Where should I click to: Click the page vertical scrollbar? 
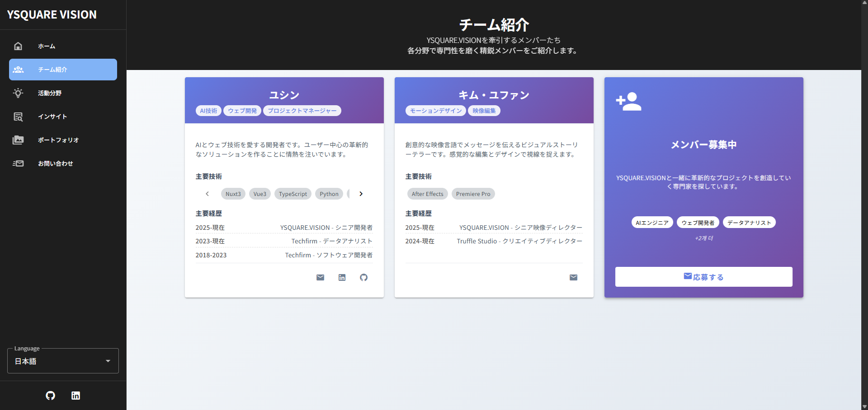864,205
